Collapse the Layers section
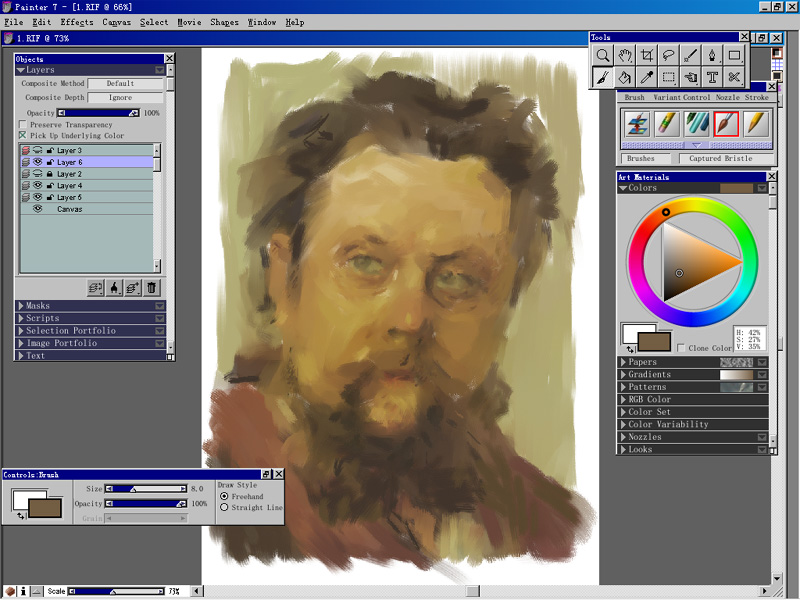The height and width of the screenshot is (600, 800). point(21,70)
